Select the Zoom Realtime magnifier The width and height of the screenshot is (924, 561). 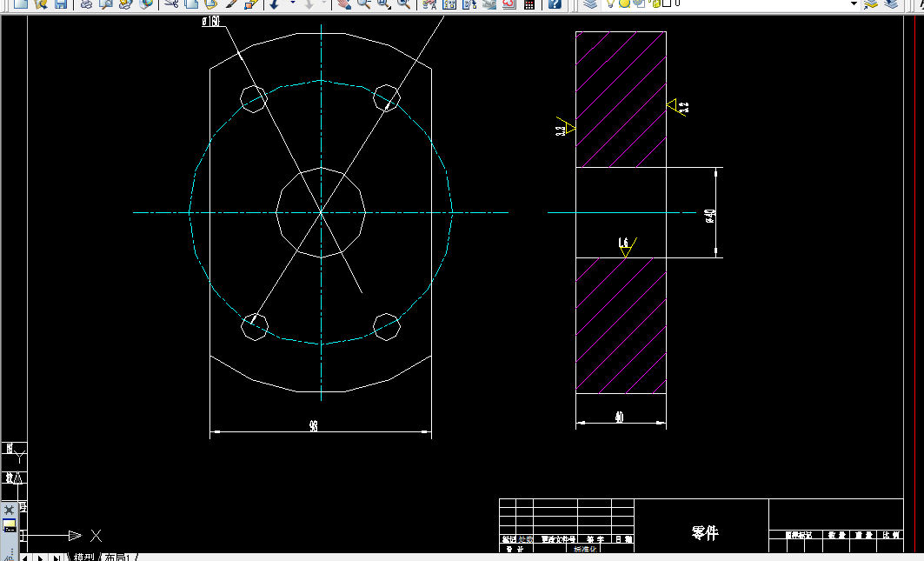click(363, 3)
